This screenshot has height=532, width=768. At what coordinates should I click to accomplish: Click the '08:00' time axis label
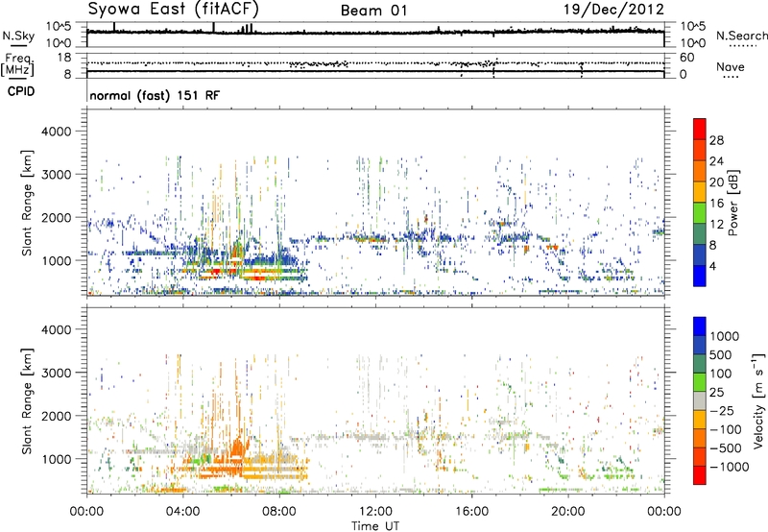(279, 512)
